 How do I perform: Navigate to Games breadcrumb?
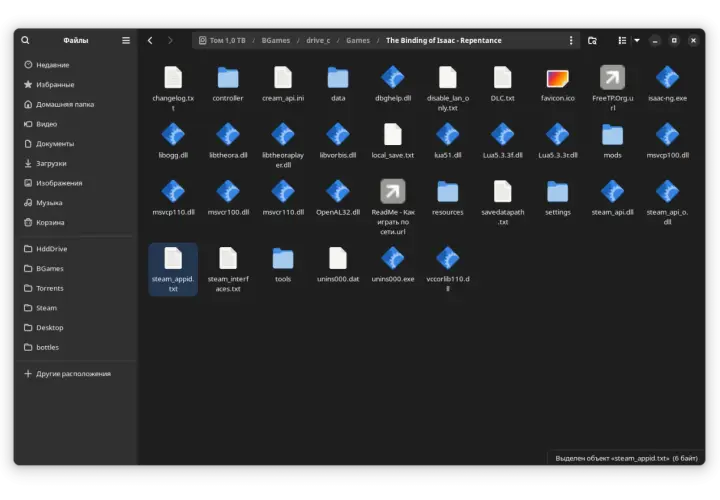358,40
